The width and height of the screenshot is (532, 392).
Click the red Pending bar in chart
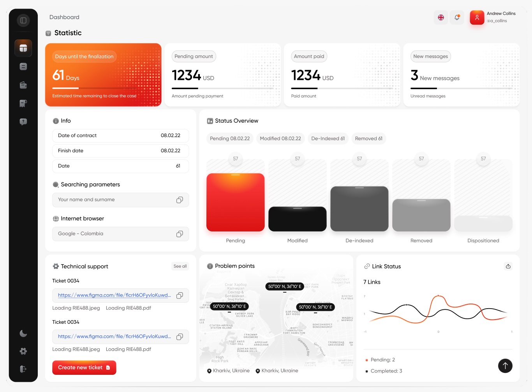pyautogui.click(x=236, y=202)
